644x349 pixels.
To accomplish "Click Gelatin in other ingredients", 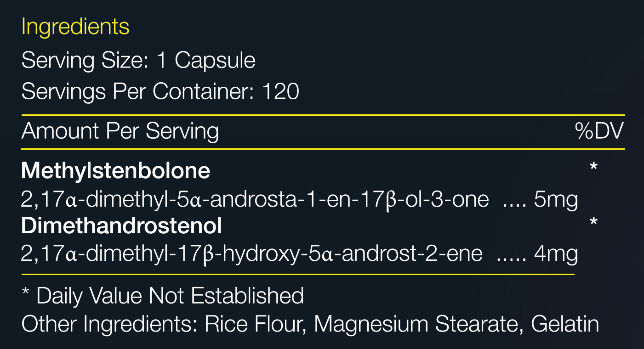I will click(x=565, y=324).
